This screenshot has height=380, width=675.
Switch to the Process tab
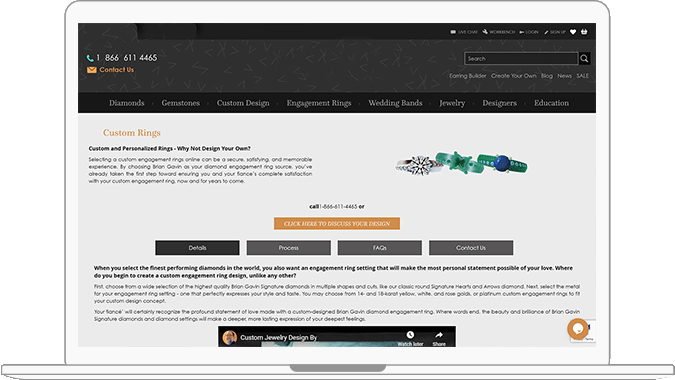coord(288,248)
